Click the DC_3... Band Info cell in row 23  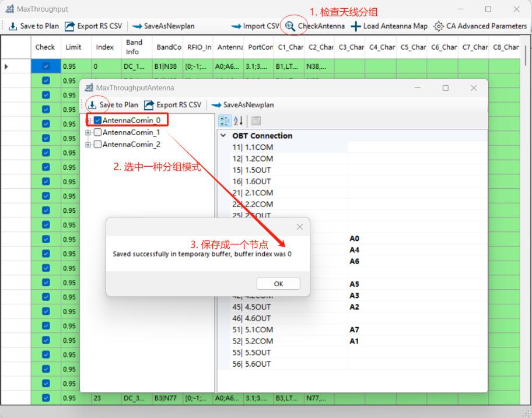tap(137, 398)
